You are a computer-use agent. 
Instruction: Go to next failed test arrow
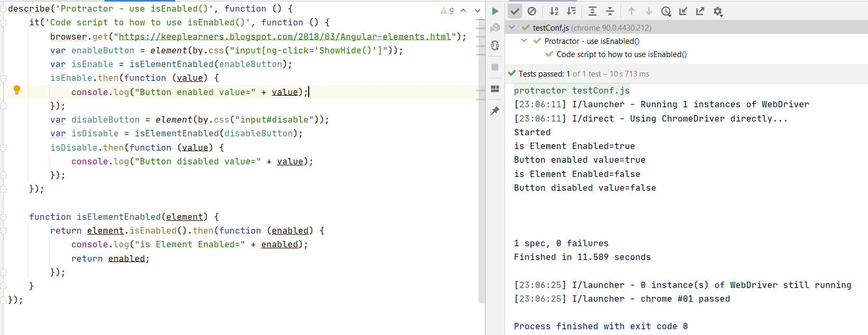coord(649,11)
